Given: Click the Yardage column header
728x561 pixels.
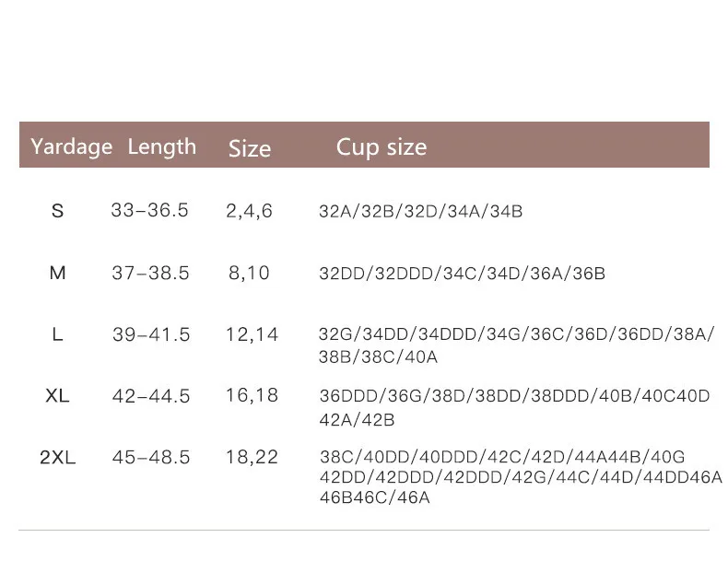Looking at the screenshot, I should coord(72,147).
